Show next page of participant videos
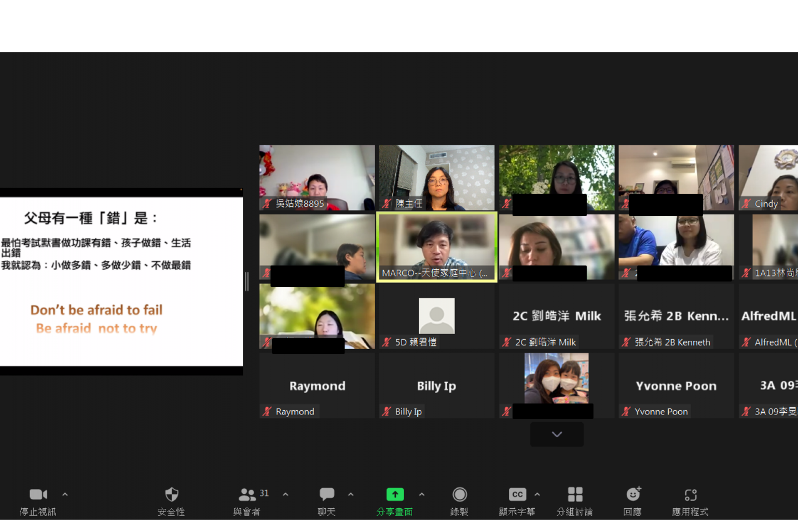Image resolution: width=798 pixels, height=532 pixels. coord(557,434)
